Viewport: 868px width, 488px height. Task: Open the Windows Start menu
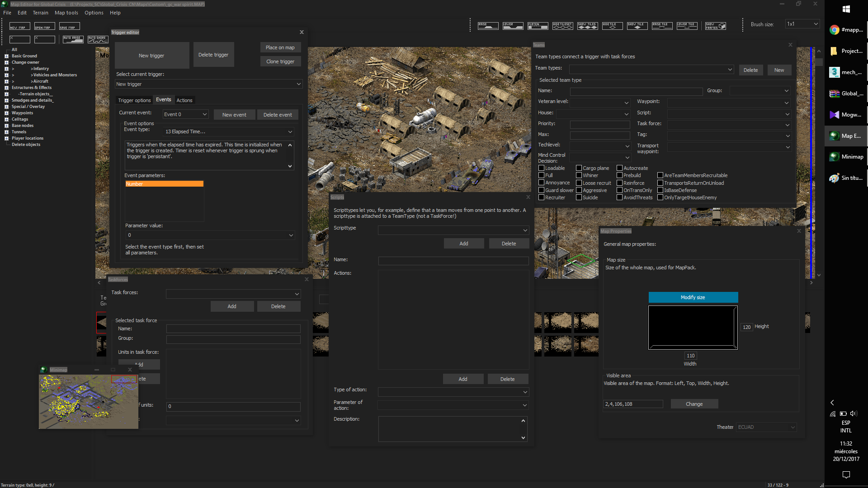tap(846, 9)
